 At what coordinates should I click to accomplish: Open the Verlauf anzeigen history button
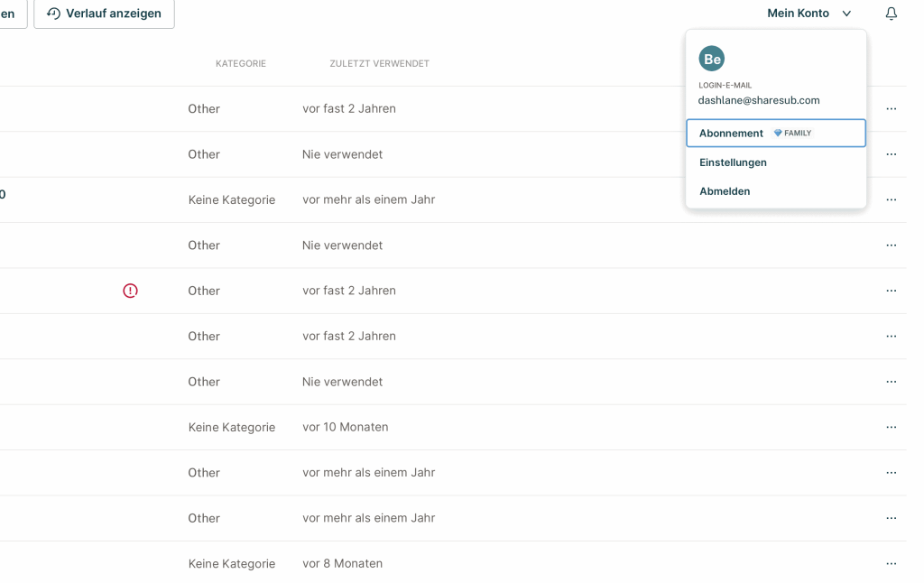(x=104, y=14)
